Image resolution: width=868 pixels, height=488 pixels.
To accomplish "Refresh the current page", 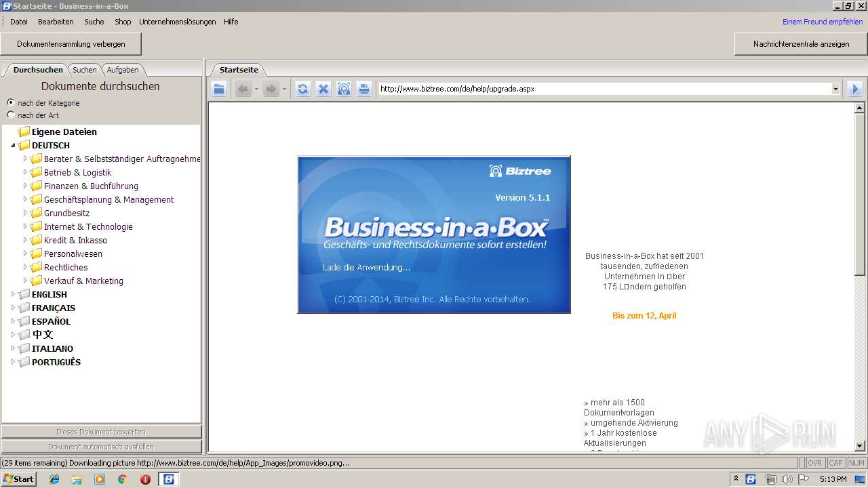I will pos(302,89).
